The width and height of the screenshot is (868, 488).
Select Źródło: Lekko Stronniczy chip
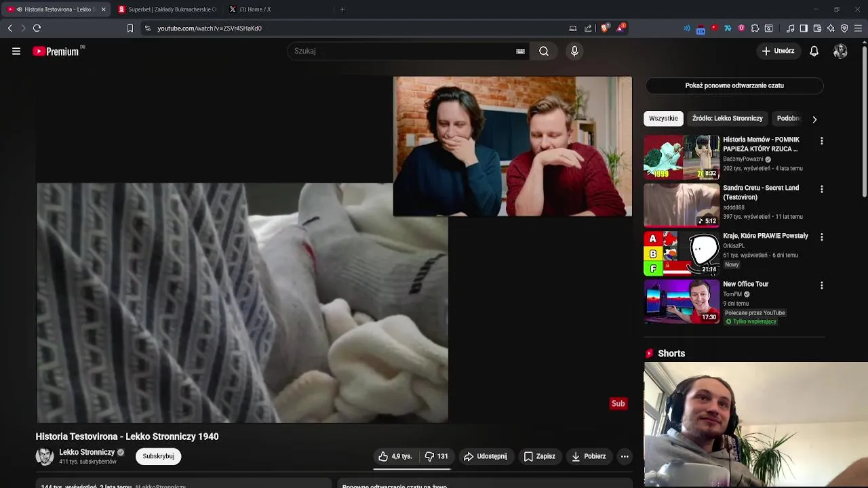point(728,119)
